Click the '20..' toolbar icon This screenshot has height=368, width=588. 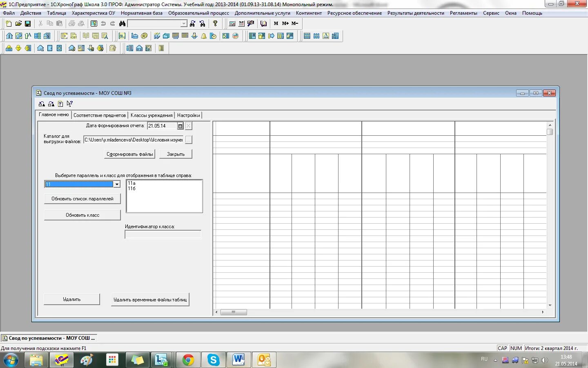coord(122,36)
